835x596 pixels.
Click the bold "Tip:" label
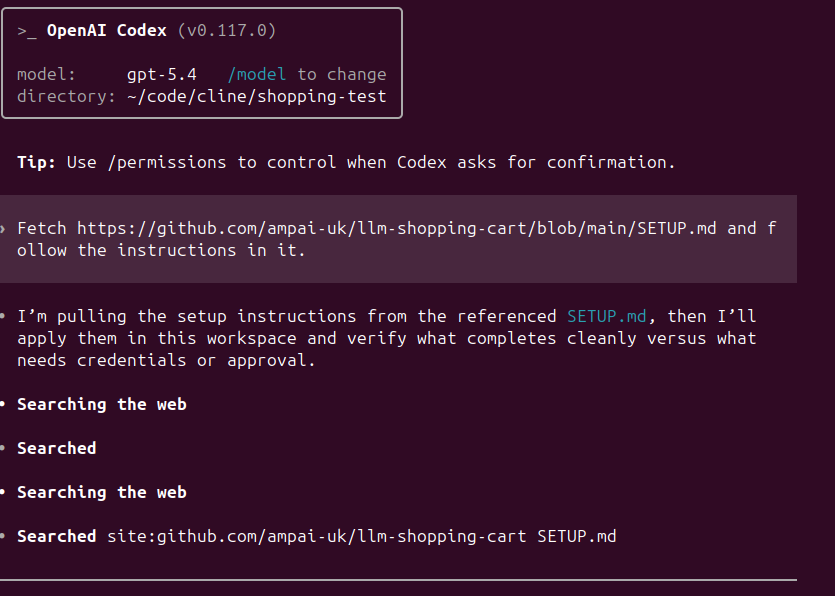coord(37,162)
